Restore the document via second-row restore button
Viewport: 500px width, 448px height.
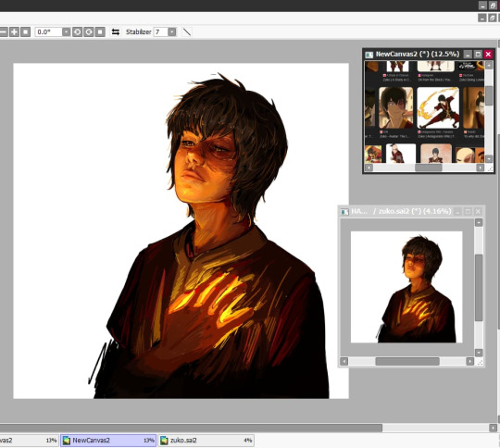[x=493, y=18]
